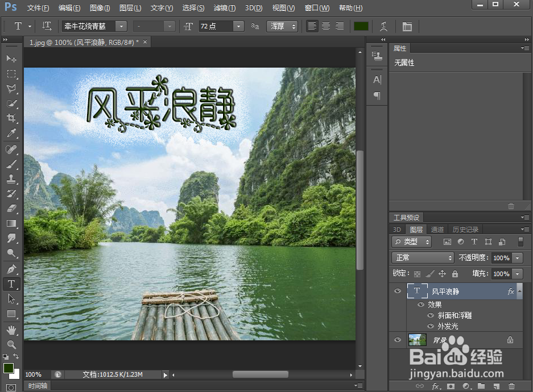Open the 牵牛花绕青藤 font family dropdown
This screenshot has height=392, width=533.
point(121,26)
